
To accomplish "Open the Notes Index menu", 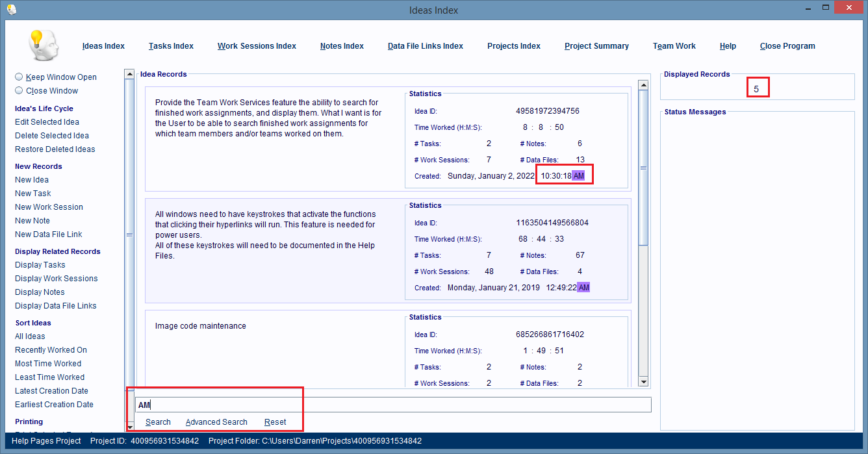I will tap(342, 46).
